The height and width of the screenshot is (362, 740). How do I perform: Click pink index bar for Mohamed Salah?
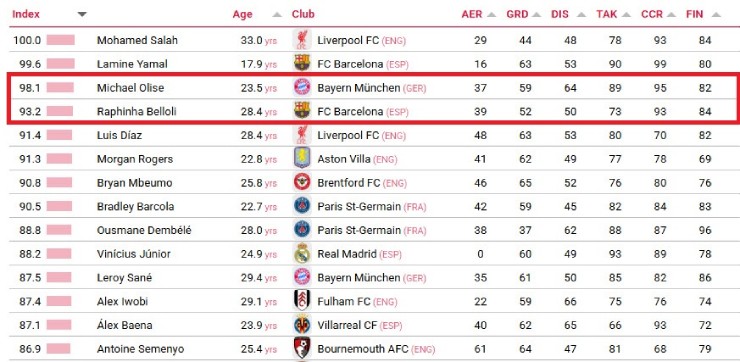coord(60,40)
